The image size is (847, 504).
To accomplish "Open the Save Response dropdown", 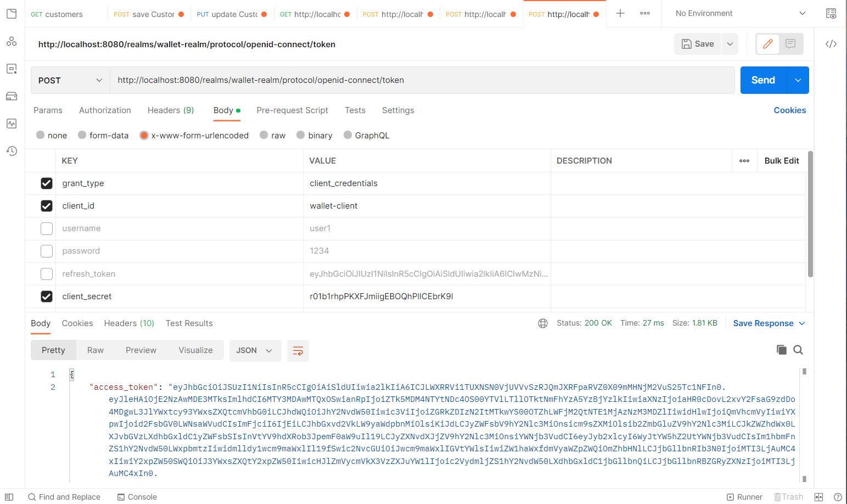I will [801, 323].
